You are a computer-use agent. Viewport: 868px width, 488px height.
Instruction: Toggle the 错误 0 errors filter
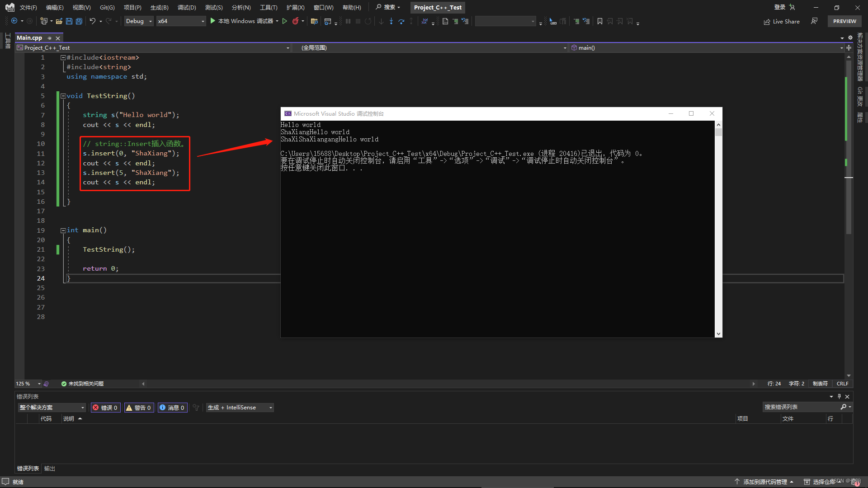[x=106, y=408]
